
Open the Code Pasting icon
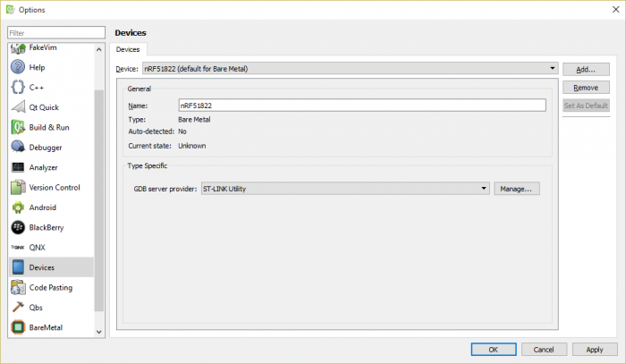[x=18, y=287]
